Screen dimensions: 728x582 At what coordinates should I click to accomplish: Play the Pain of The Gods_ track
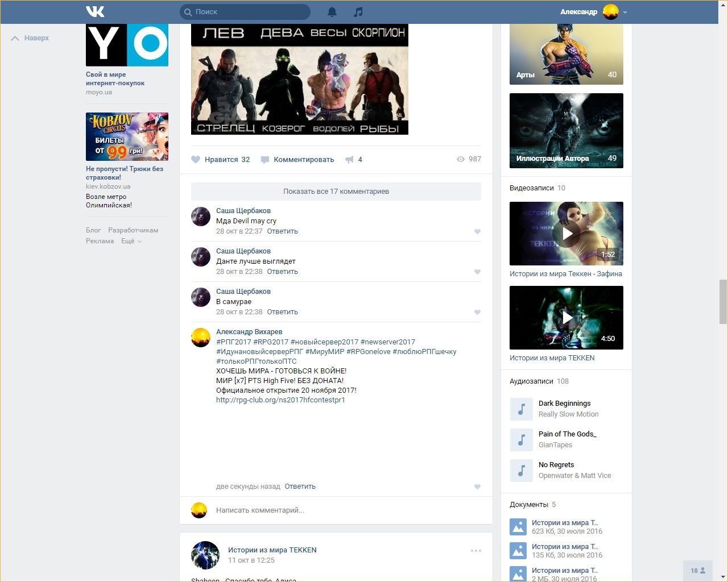(521, 440)
